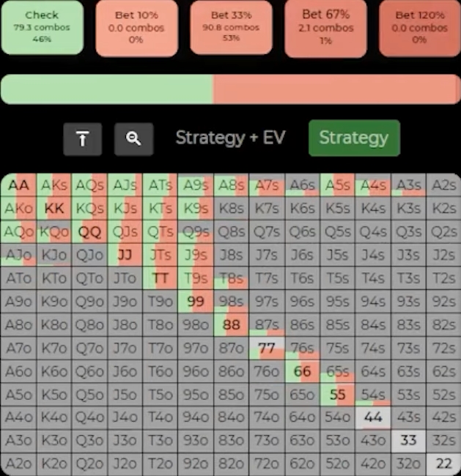Click the green check portion of frequency bar

pyautogui.click(x=107, y=89)
